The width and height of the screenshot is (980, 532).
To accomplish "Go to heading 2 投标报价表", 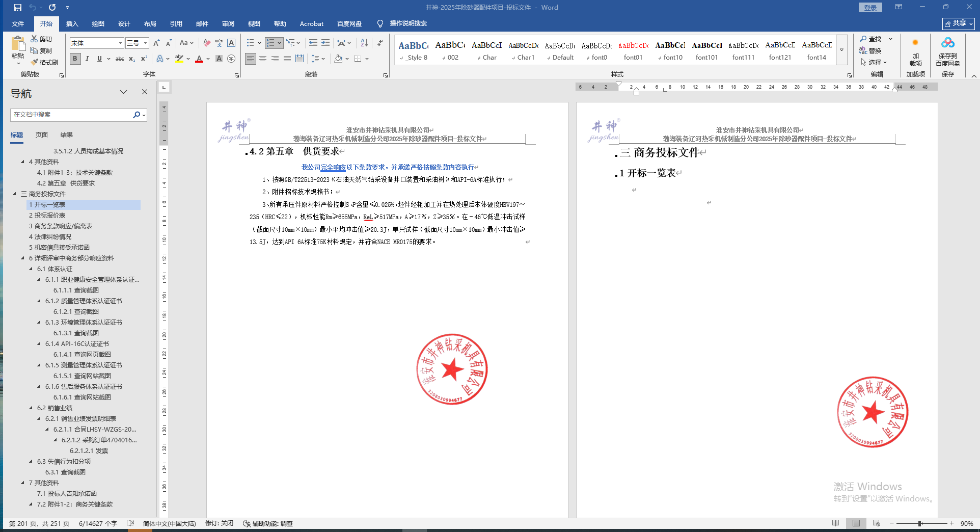I will click(x=47, y=215).
